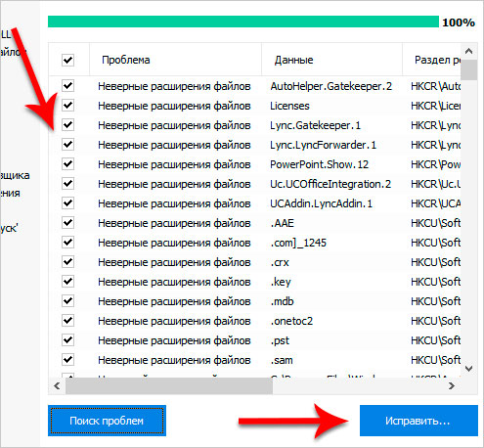Start a new scan with Поиск проблем
This screenshot has height=448, width=484.
point(107,421)
